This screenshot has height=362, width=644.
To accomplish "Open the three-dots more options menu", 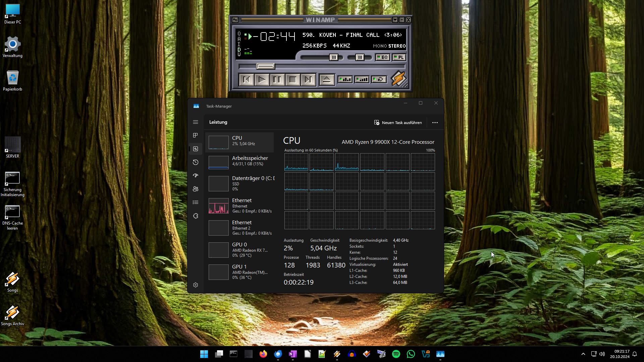I will (435, 123).
